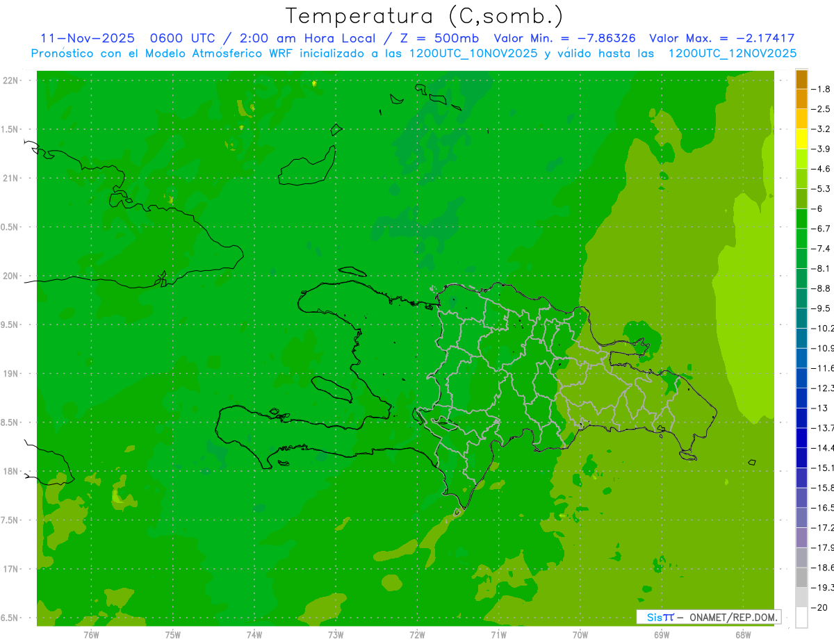This screenshot has height=644, width=834.
Task: Click the "-1.8" colorbar label
Action: 821,89
